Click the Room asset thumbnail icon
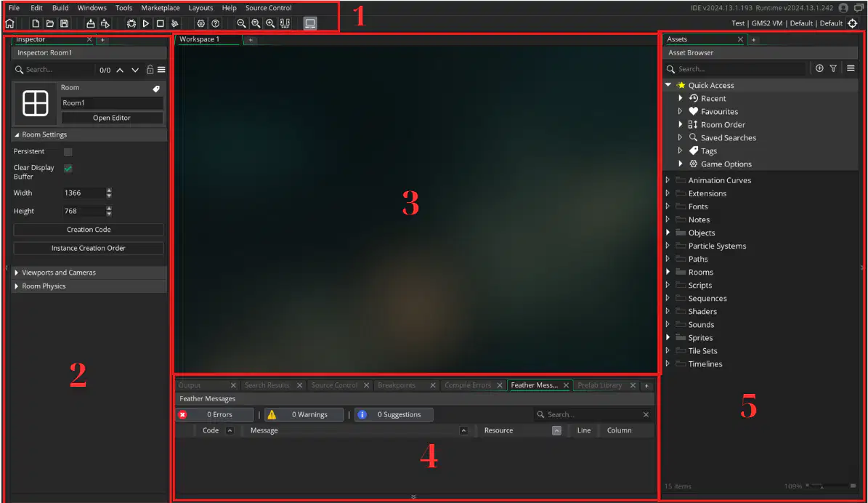868x503 pixels. pyautogui.click(x=35, y=104)
